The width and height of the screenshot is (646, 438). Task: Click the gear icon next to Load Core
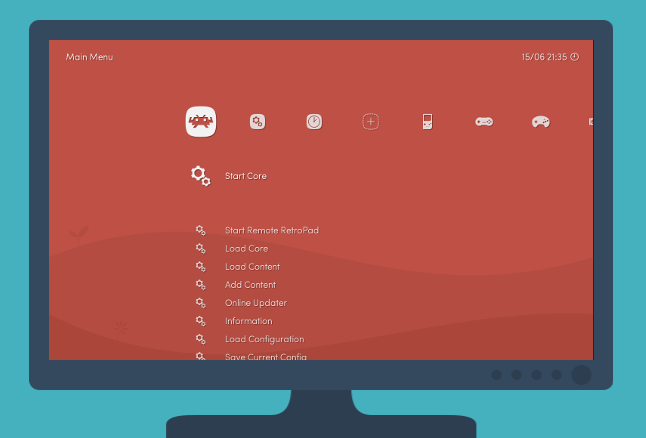pyautogui.click(x=201, y=248)
